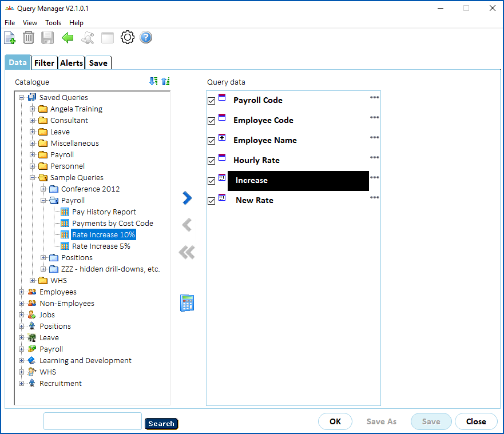The width and height of the screenshot is (504, 434).
Task: Add item using the blue right chevron
Action: pos(187,198)
